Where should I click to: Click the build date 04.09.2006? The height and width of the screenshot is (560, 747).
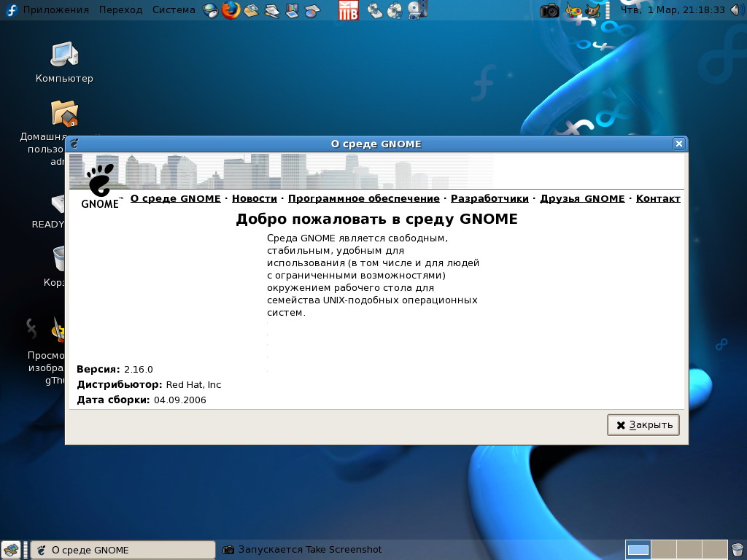click(x=180, y=400)
